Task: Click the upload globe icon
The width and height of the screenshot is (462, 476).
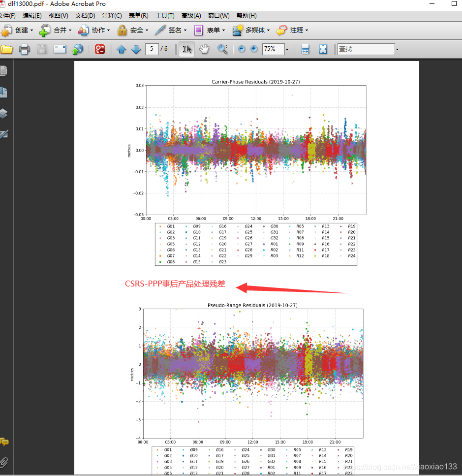Action: (77, 49)
